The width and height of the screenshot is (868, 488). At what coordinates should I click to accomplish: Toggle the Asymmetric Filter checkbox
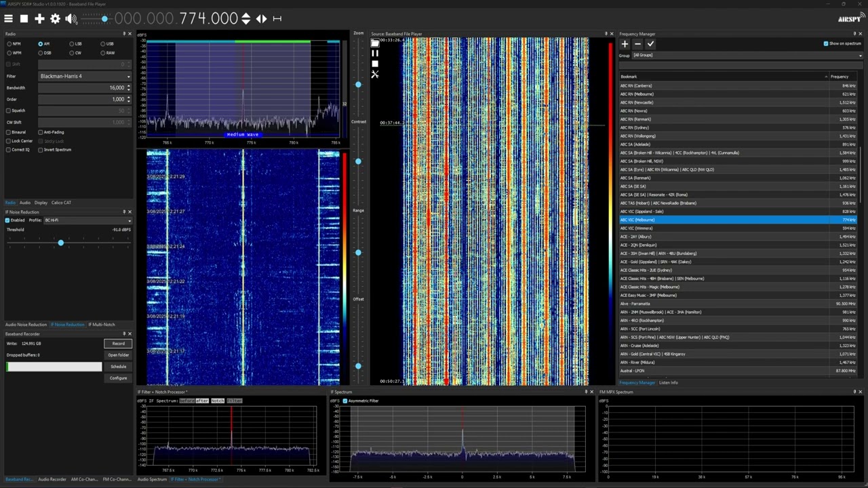point(345,401)
